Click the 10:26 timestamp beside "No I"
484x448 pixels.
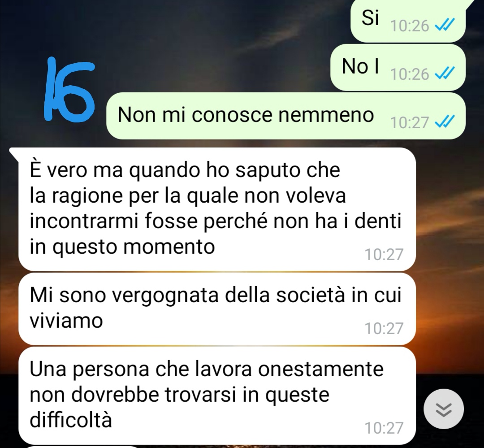[410, 74]
